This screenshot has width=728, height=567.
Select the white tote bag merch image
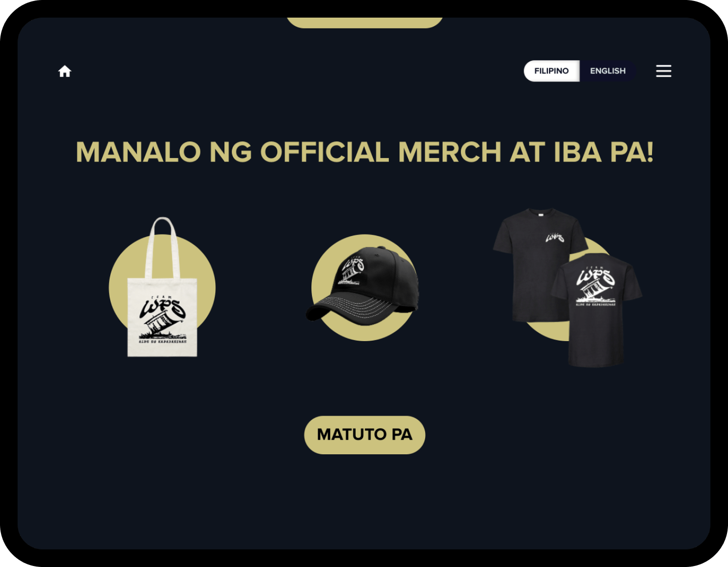(x=162, y=287)
